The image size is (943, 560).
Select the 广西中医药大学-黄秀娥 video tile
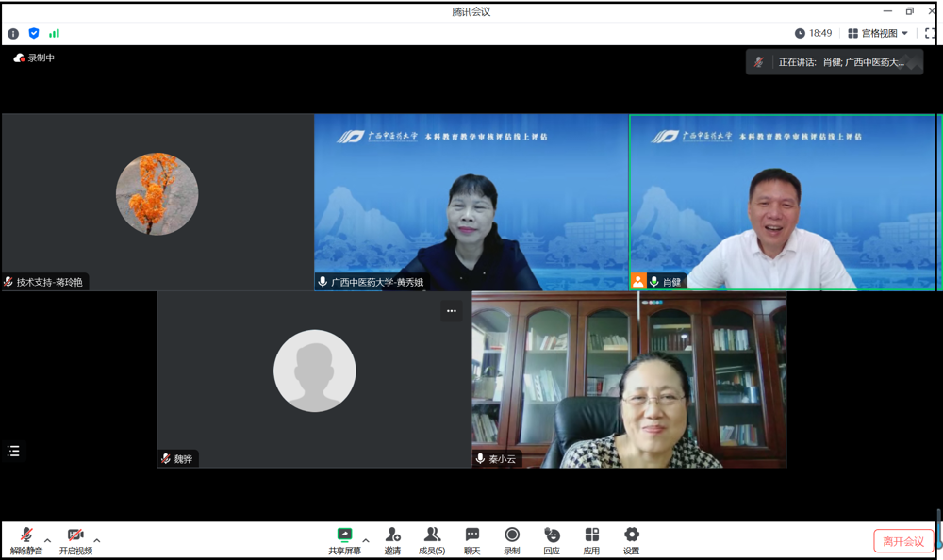coord(471,202)
